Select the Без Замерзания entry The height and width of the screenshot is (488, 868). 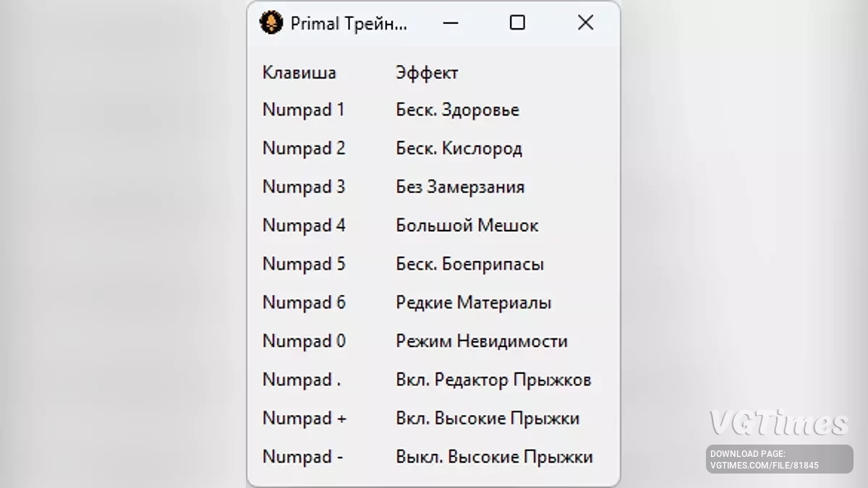pyautogui.click(x=460, y=187)
